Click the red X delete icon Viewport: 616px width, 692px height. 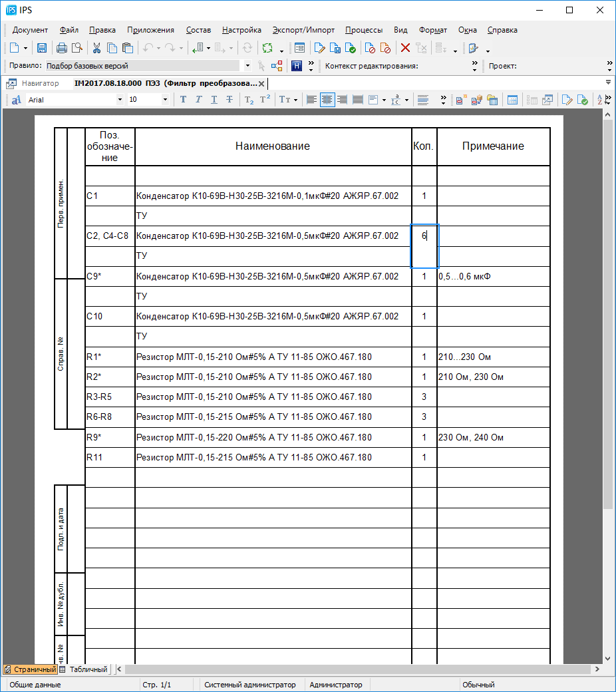coord(404,48)
